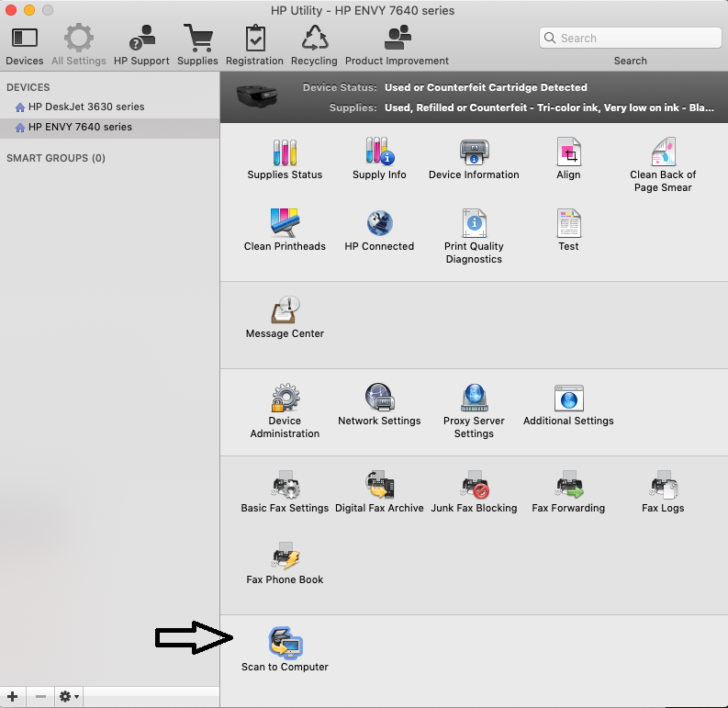Select HP ENVY 7640 series device

pos(109,128)
